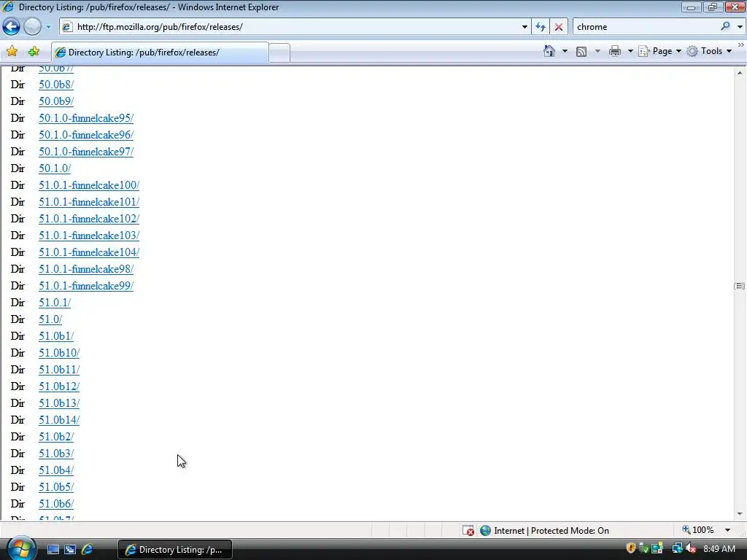Click the Directory Listing taskbar button
747x560 pixels.
point(175,550)
